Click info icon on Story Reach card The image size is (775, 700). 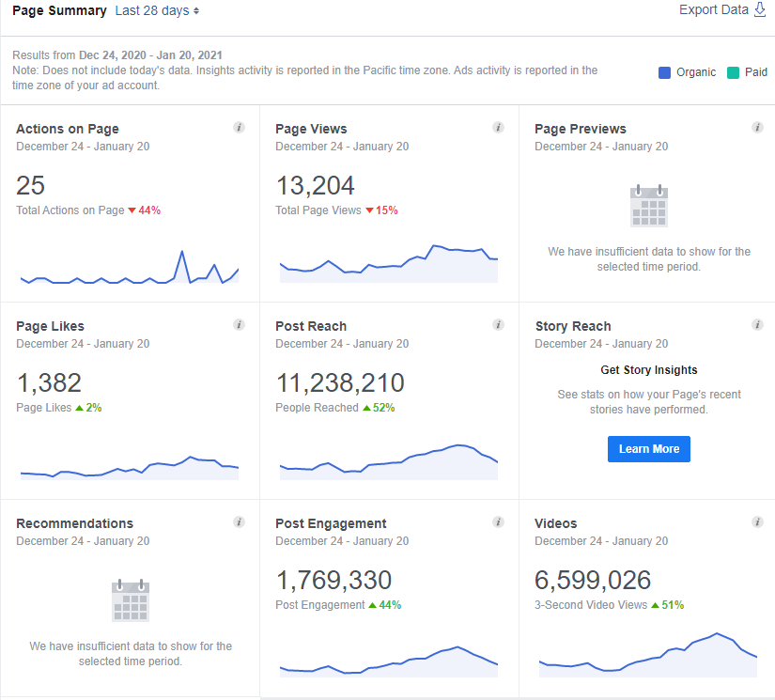757,325
